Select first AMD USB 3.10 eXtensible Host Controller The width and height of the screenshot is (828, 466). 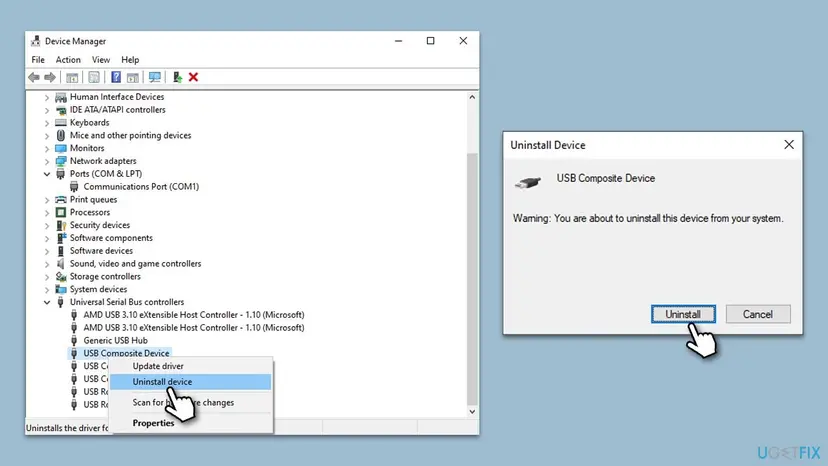194,315
